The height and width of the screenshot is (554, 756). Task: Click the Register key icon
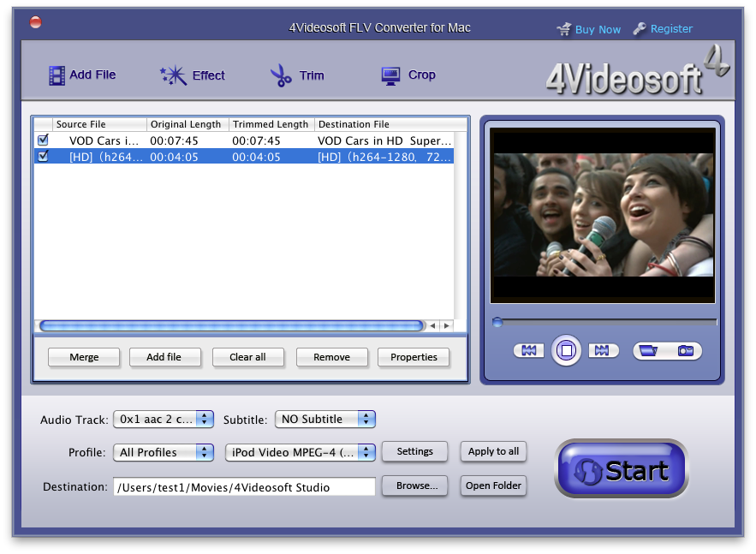click(x=640, y=29)
